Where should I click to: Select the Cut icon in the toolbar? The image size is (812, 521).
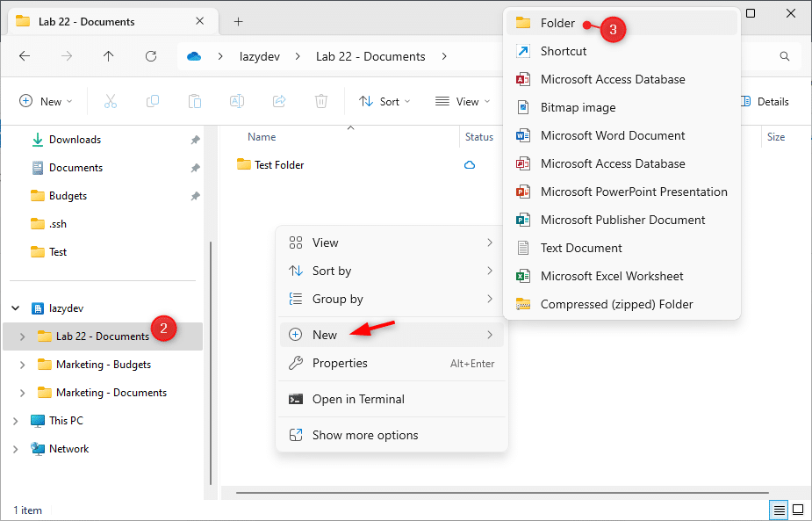click(x=110, y=101)
